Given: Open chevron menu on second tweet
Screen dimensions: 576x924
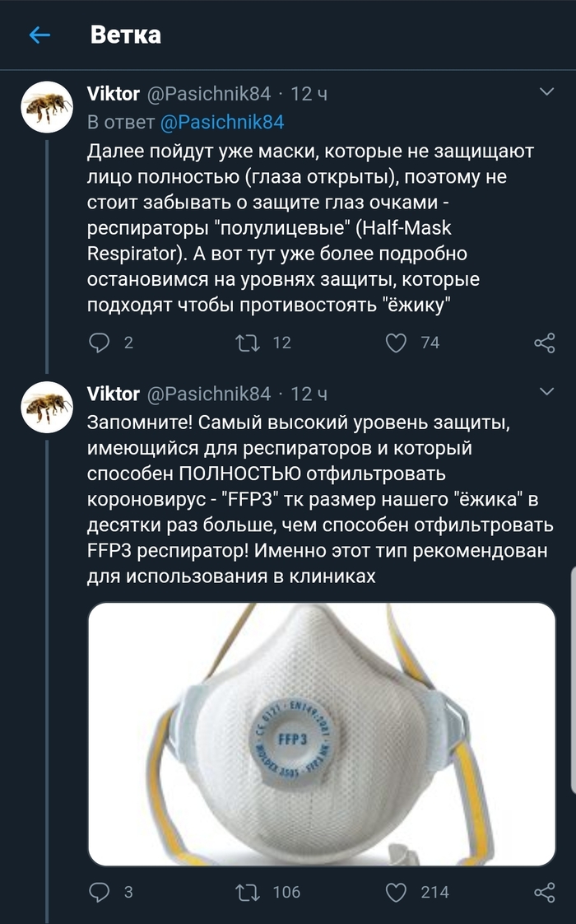Looking at the screenshot, I should pos(546,391).
